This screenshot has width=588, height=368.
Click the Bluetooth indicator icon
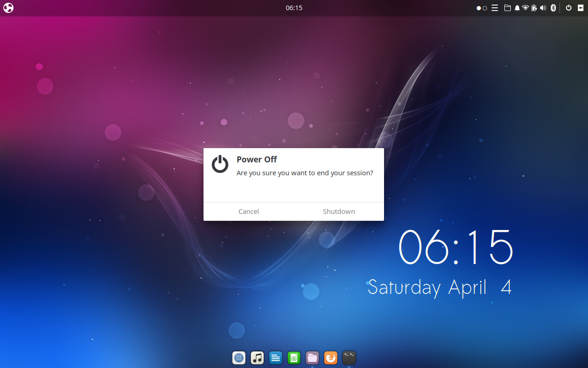point(553,8)
